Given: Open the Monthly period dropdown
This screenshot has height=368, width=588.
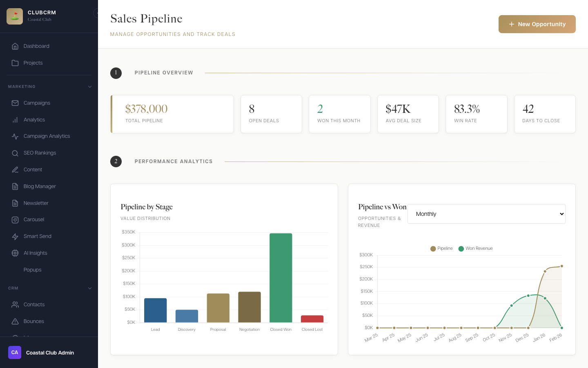Looking at the screenshot, I should tap(486, 213).
